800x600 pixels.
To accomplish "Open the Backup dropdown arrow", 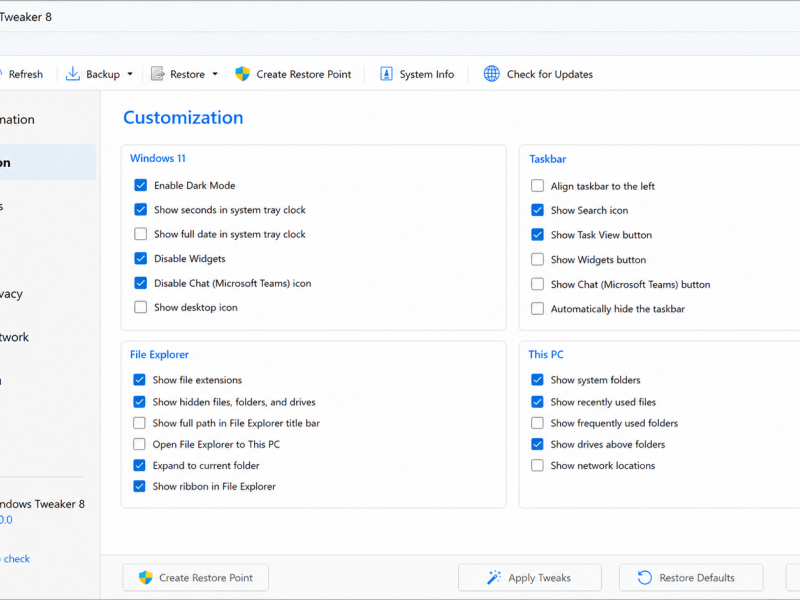I will [130, 74].
